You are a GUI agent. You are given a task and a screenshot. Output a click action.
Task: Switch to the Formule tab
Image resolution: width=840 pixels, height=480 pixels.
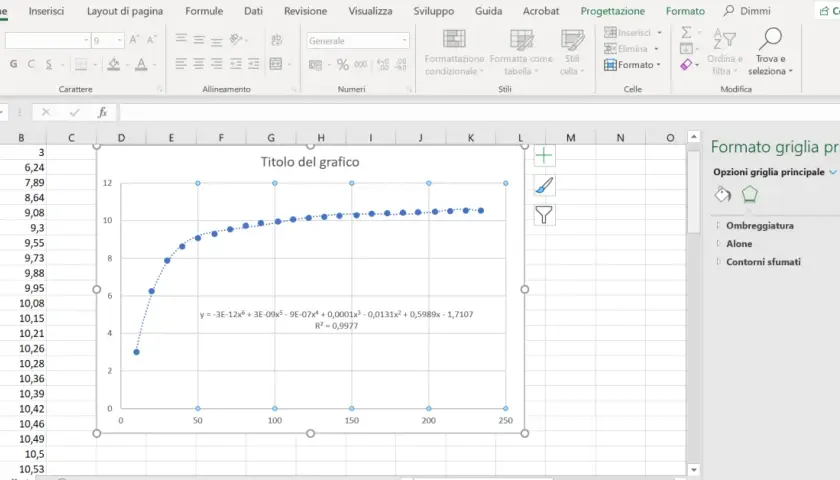(204, 11)
